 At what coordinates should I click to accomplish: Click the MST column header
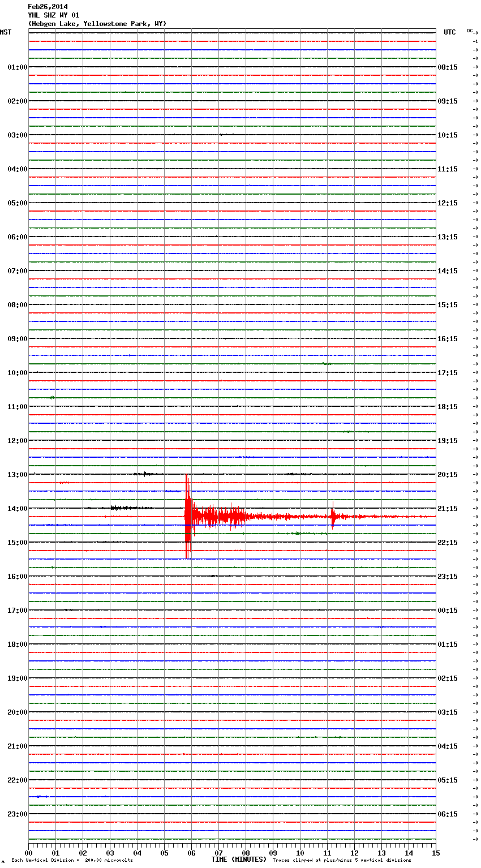pyautogui.click(x=6, y=32)
